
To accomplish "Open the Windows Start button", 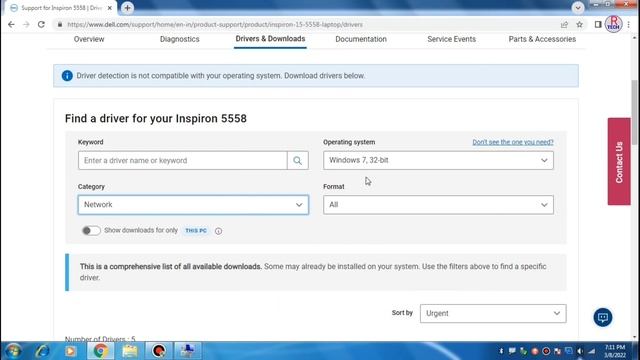I will [13, 351].
